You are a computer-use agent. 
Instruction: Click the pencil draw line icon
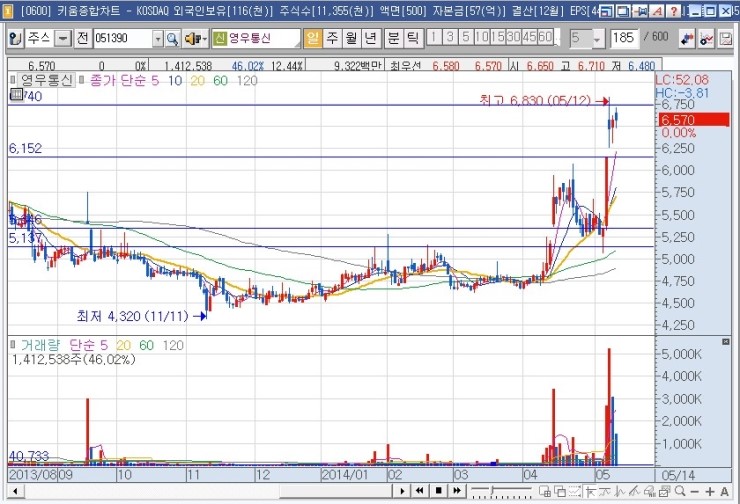click(634, 491)
